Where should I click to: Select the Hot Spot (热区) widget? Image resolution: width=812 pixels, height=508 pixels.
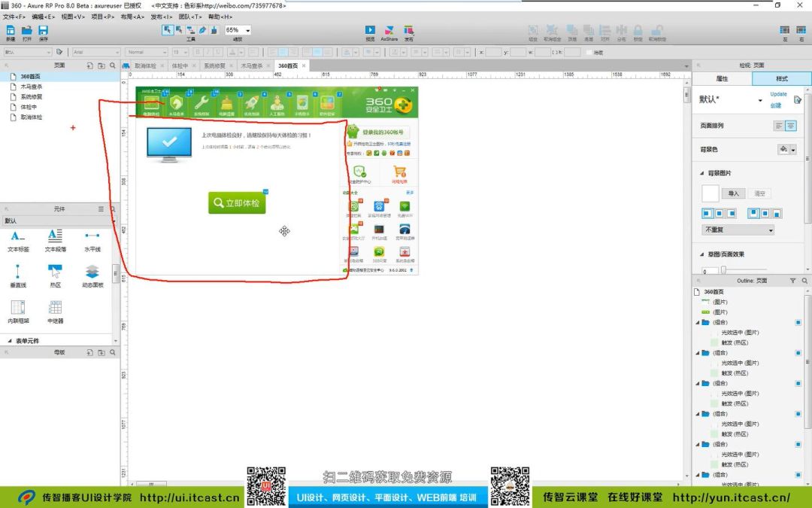click(55, 272)
